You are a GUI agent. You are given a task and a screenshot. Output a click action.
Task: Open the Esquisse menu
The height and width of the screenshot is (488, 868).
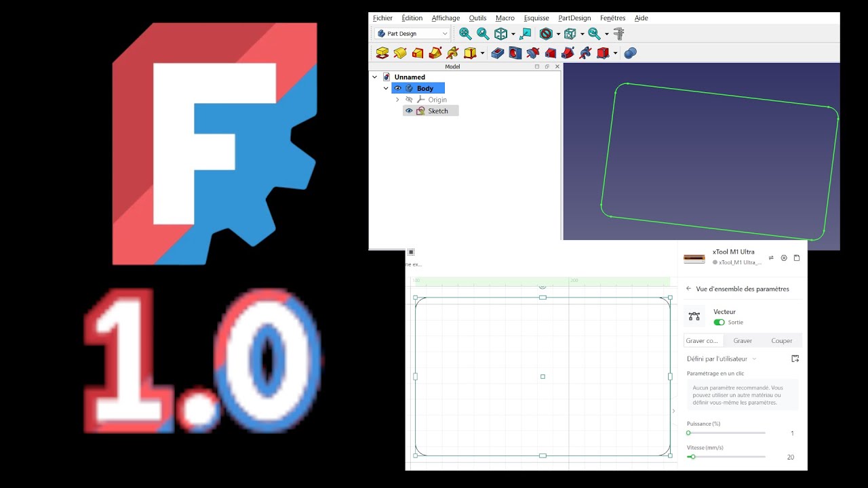(x=536, y=18)
